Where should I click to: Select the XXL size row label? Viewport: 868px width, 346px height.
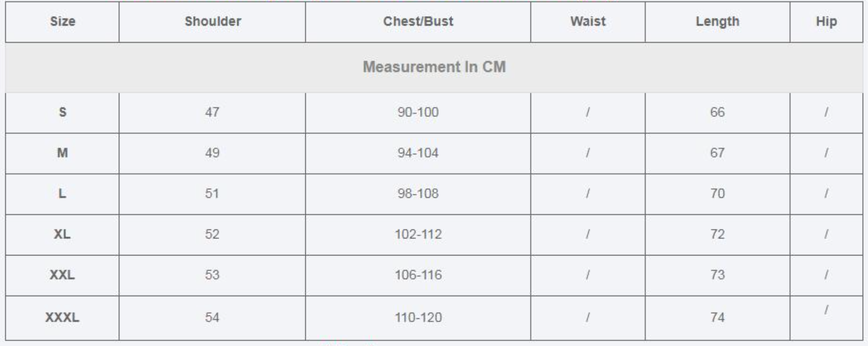tap(62, 275)
